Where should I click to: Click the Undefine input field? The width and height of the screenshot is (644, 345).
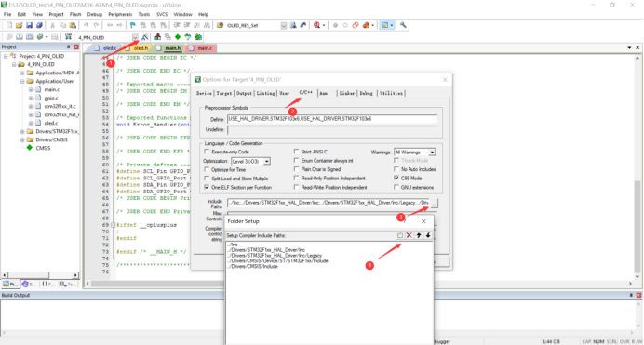pos(332,129)
